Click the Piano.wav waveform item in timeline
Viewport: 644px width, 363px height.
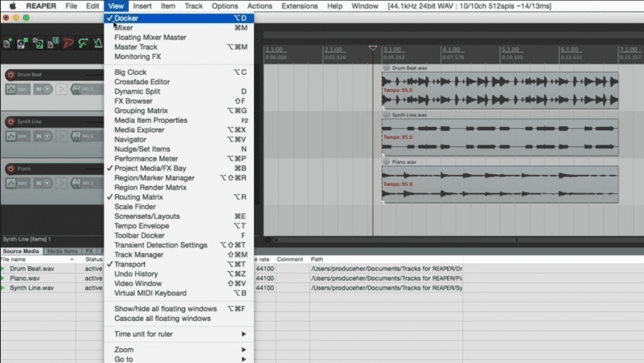pyautogui.click(x=500, y=184)
